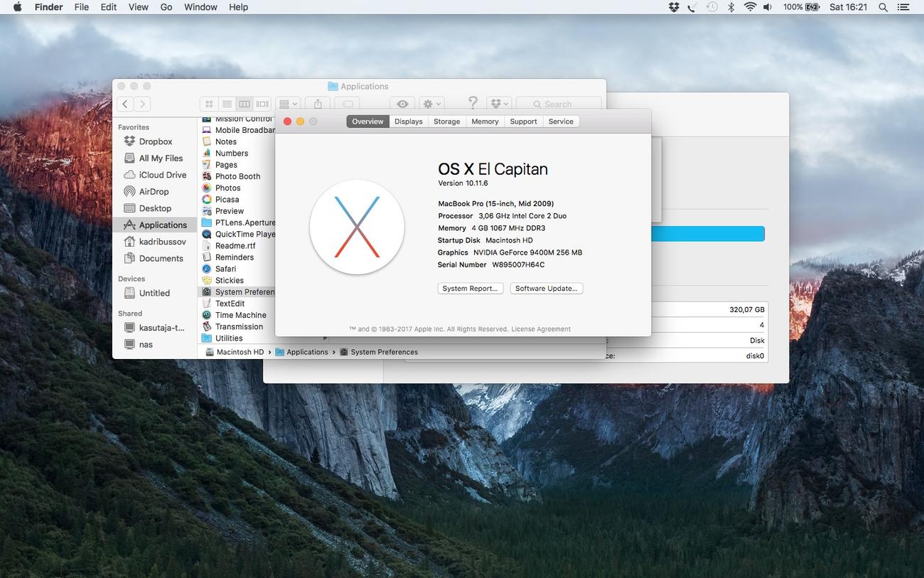Expand the Utilities folder arrow
The image size is (924, 578).
tap(326, 338)
